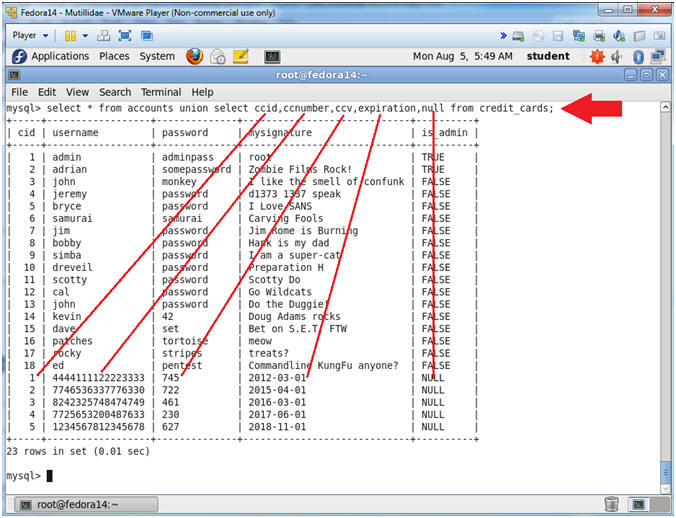Click the 'tortoise' password for patches
The height and width of the screenshot is (518, 676).
click(x=185, y=341)
